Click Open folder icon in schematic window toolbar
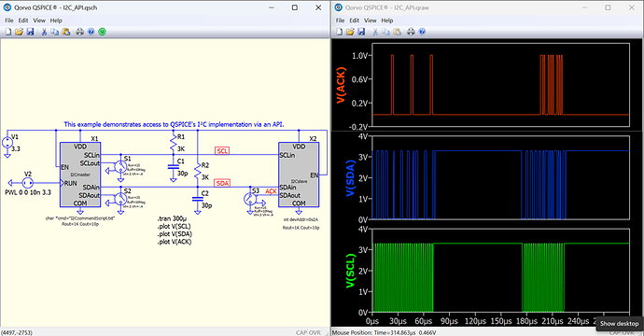Viewport: 644px width, 336px height. (19, 32)
